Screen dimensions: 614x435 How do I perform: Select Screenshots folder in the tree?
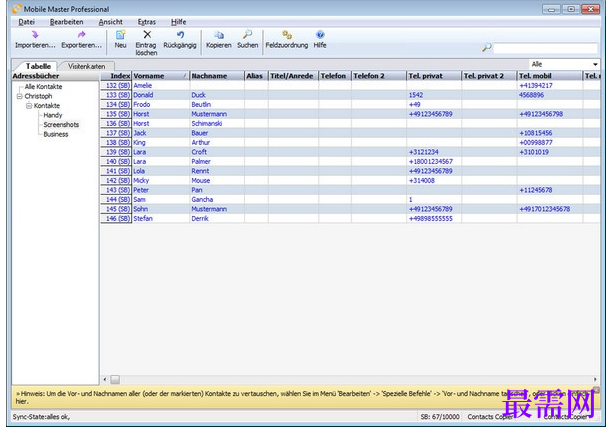pyautogui.click(x=59, y=124)
